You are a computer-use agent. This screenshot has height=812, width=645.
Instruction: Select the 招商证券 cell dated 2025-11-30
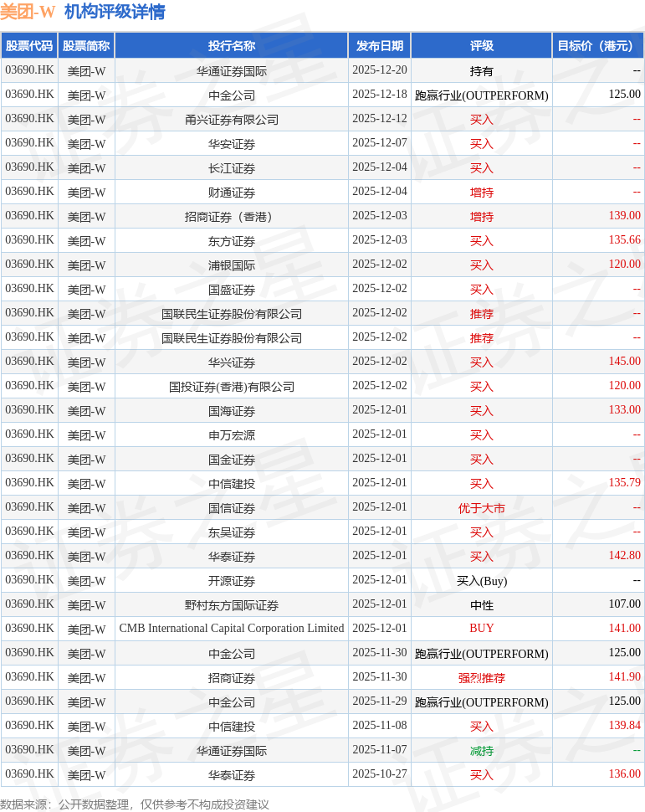point(232,678)
